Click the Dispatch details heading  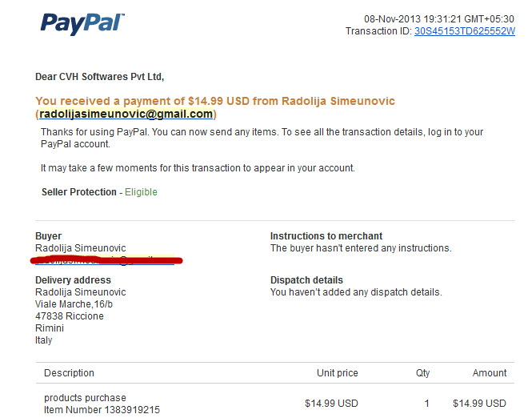pyautogui.click(x=306, y=280)
